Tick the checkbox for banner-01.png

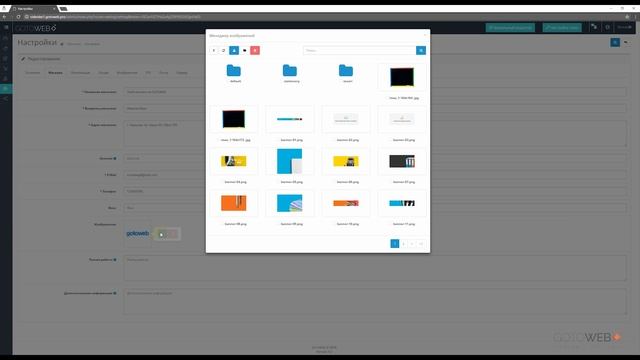(278, 140)
